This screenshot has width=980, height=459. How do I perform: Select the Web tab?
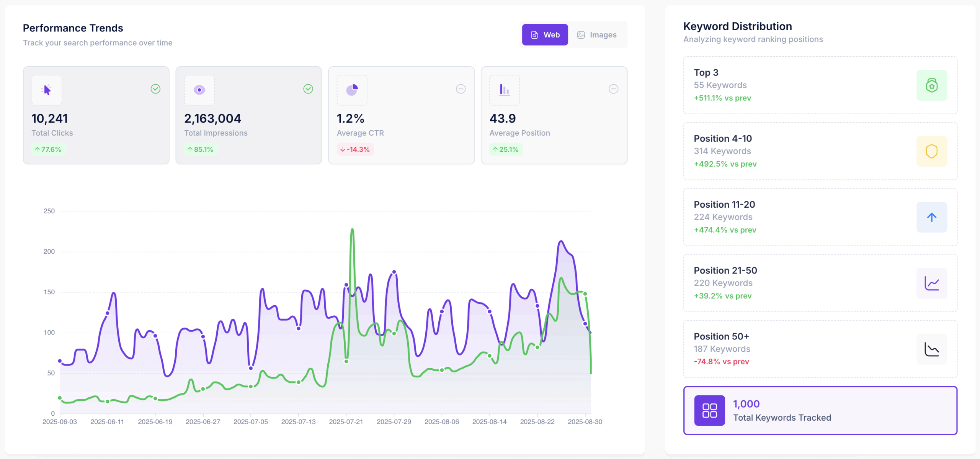click(x=545, y=35)
